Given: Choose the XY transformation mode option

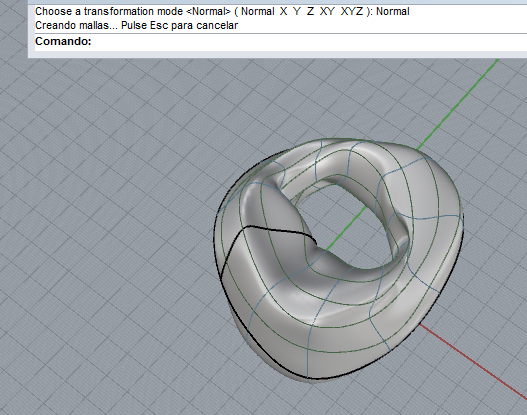Looking at the screenshot, I should [327, 11].
